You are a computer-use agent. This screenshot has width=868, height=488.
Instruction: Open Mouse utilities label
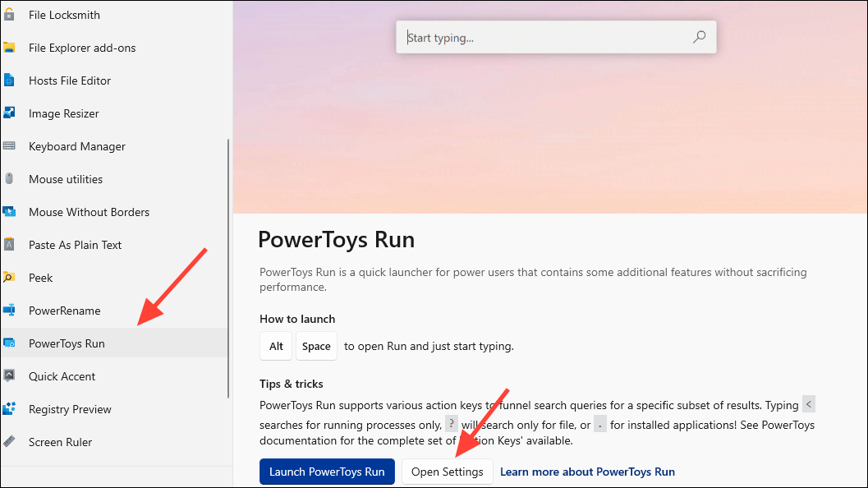[x=66, y=179]
